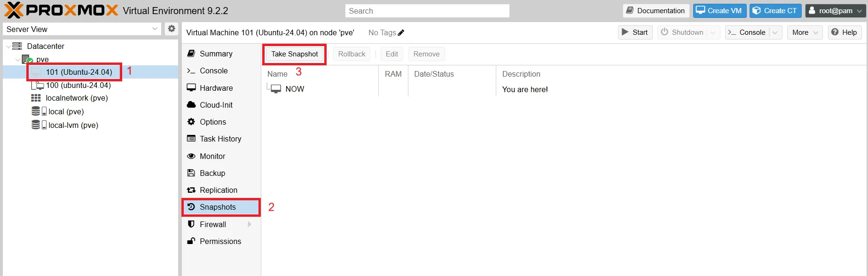Click the Datacenter server icon
Screen dimensions: 868x276
point(17,46)
